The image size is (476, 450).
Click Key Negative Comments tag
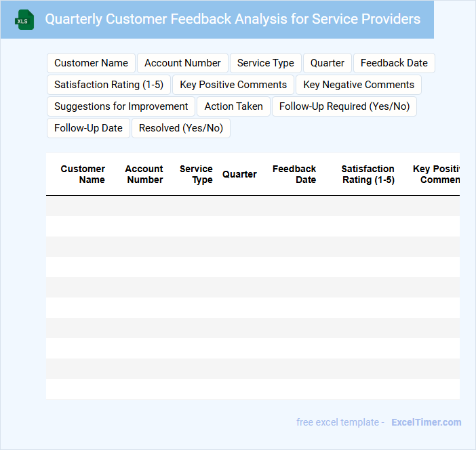coord(359,85)
